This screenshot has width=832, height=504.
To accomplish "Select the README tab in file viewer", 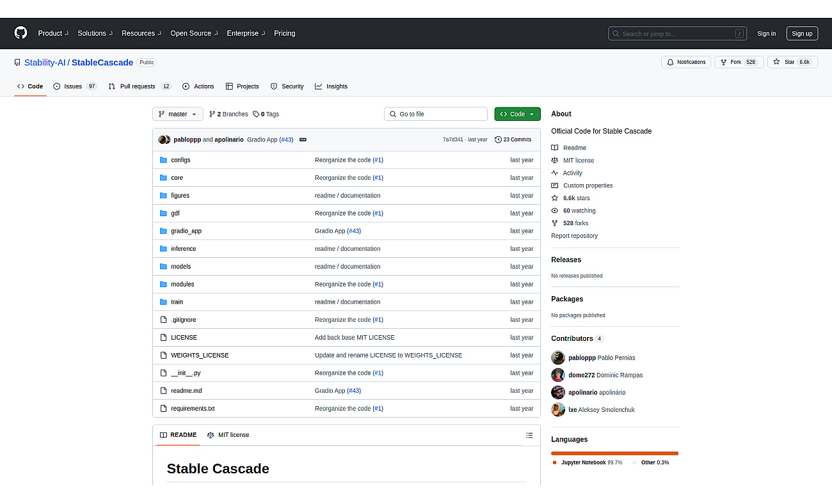I will [x=178, y=435].
